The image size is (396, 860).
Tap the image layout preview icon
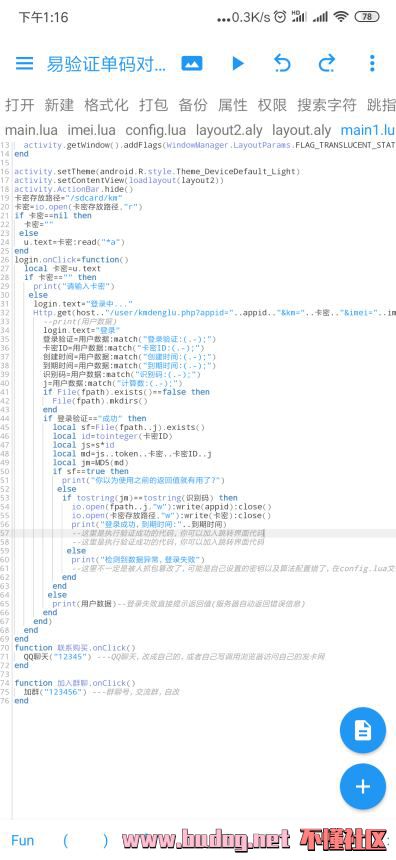(x=191, y=64)
